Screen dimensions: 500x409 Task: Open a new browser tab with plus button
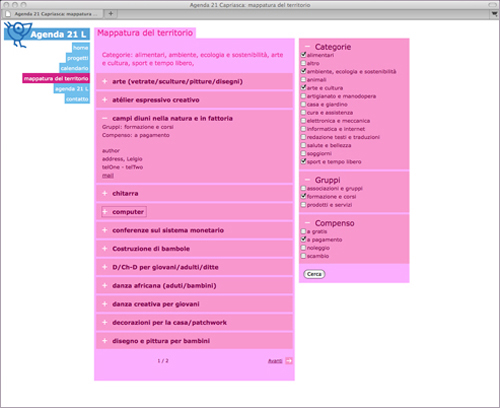point(111,14)
